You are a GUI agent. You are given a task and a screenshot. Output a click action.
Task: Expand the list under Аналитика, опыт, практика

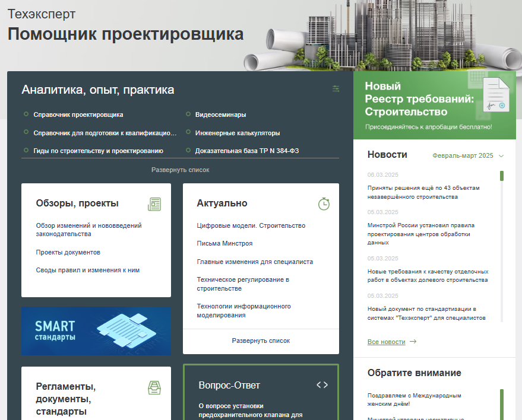pyautogui.click(x=180, y=170)
